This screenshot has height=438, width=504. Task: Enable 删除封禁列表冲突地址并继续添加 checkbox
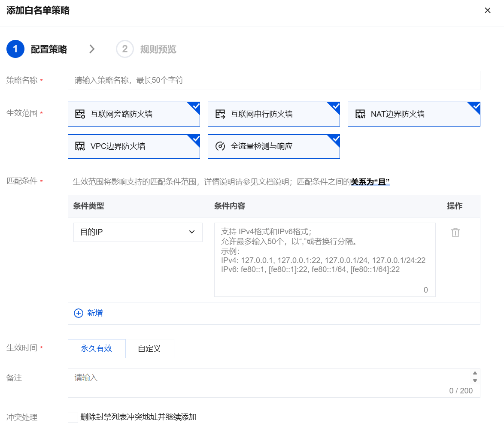pyautogui.click(x=73, y=417)
